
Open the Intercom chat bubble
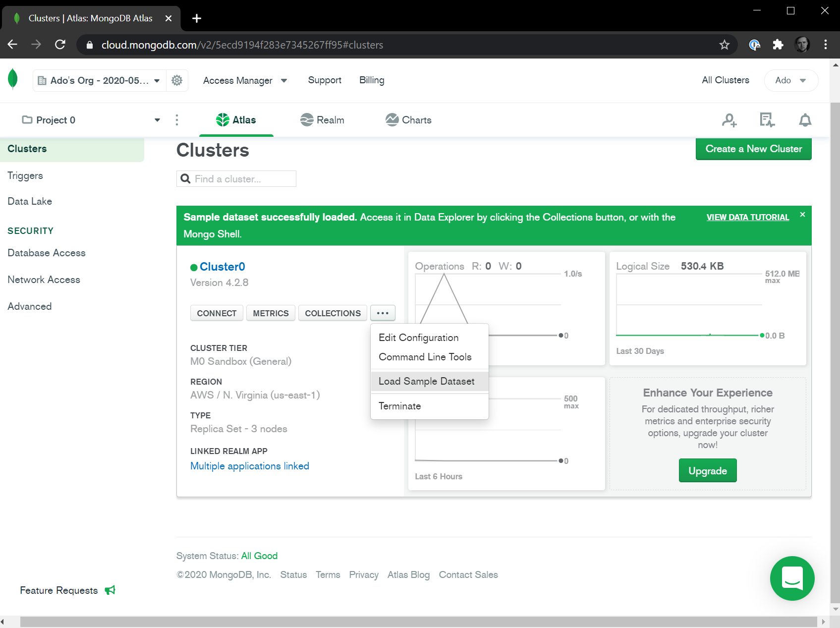(792, 578)
